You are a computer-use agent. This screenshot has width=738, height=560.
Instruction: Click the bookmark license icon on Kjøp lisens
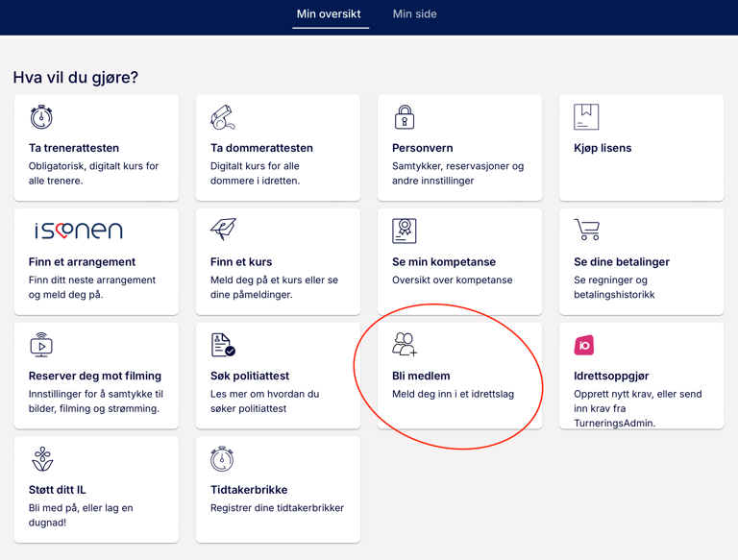click(x=586, y=116)
